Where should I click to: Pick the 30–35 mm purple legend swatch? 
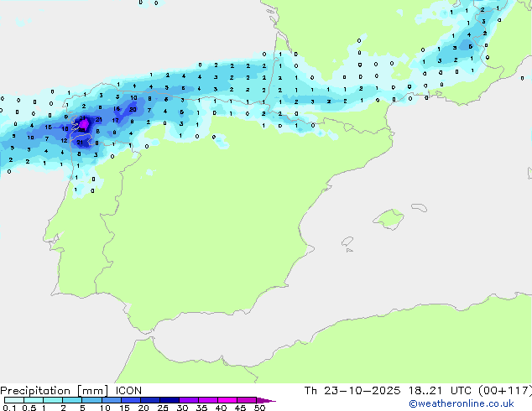(x=189, y=400)
